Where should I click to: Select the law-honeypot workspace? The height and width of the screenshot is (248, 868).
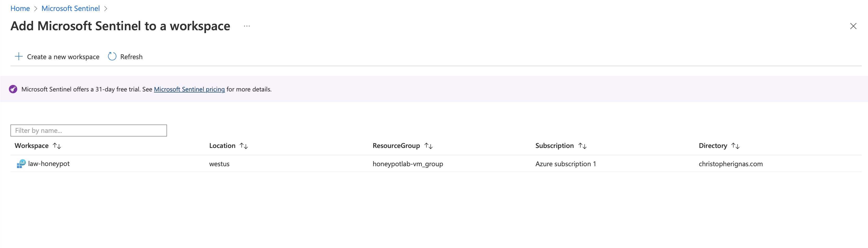click(49, 164)
